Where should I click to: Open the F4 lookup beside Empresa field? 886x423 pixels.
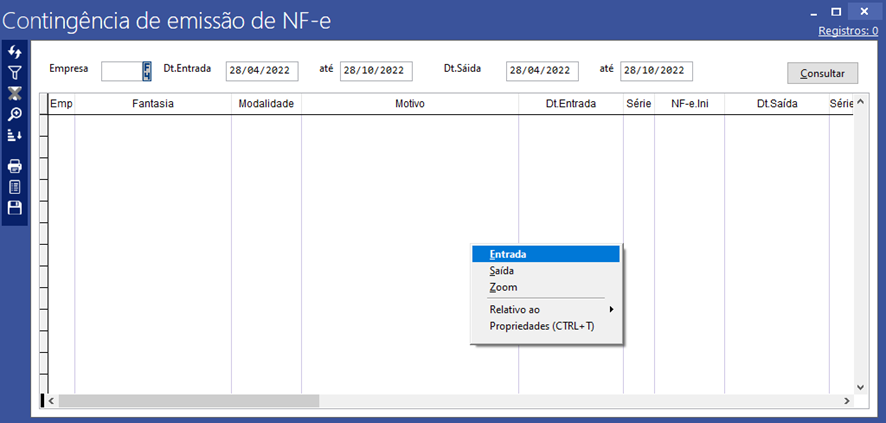click(147, 70)
